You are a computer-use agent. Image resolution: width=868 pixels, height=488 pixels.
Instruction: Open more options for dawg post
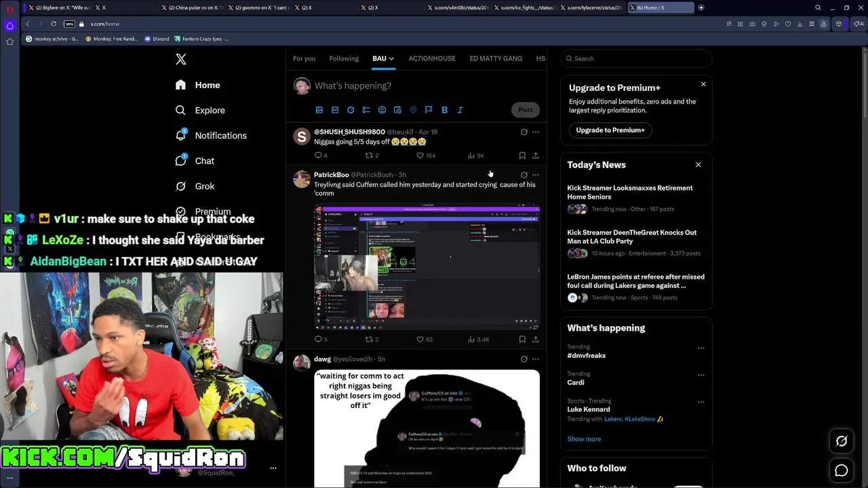535,359
